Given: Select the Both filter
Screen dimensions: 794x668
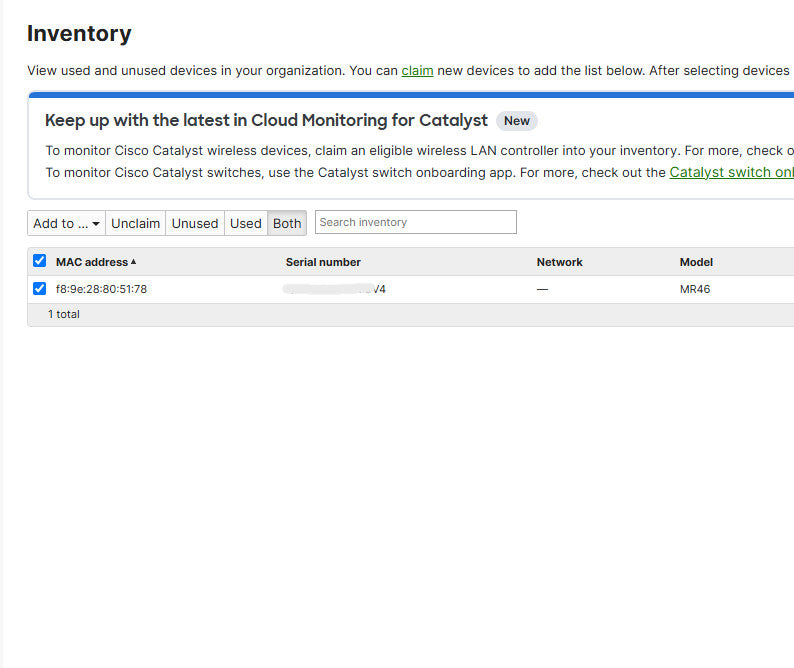Looking at the screenshot, I should coord(287,223).
